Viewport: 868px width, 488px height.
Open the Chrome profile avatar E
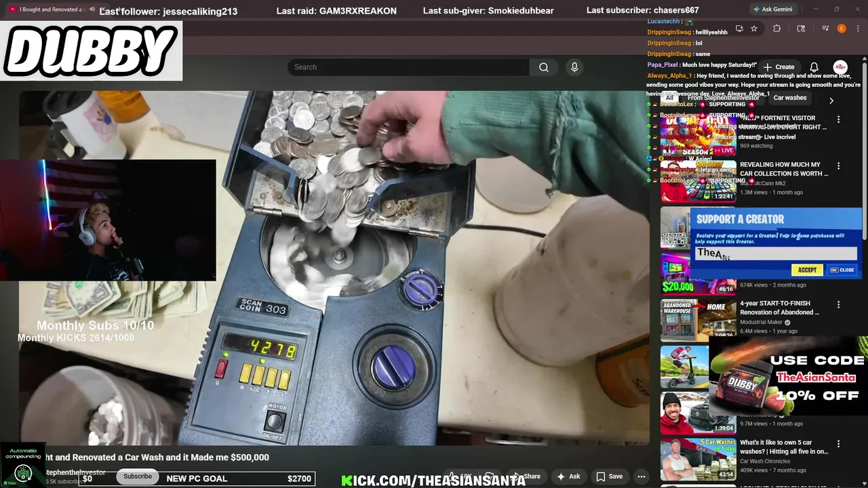(x=842, y=28)
